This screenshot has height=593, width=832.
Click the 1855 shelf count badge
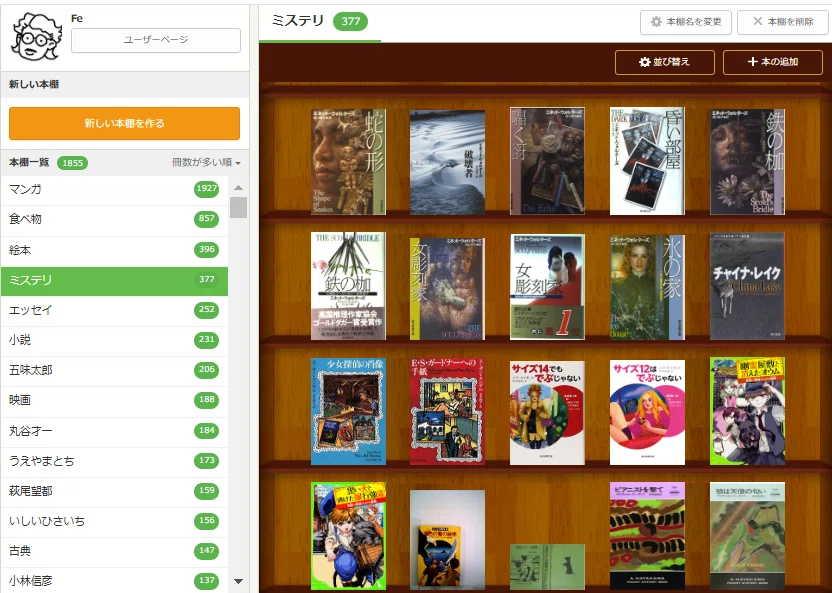72,163
